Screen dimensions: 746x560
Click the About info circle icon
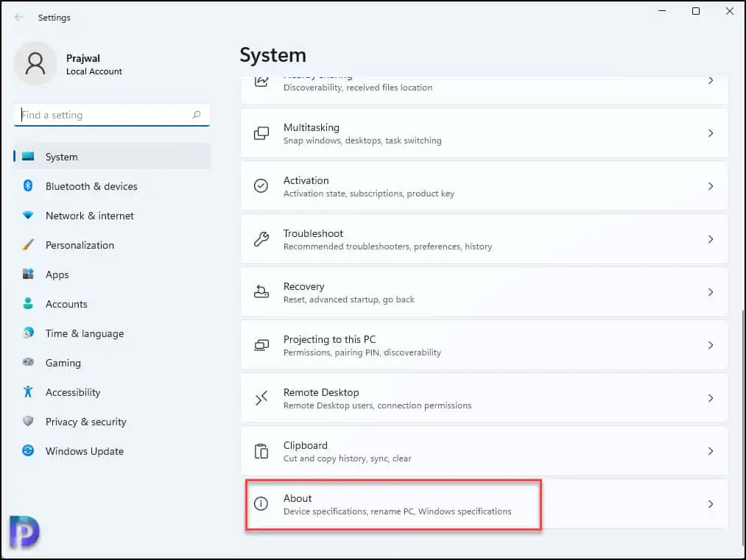point(261,504)
